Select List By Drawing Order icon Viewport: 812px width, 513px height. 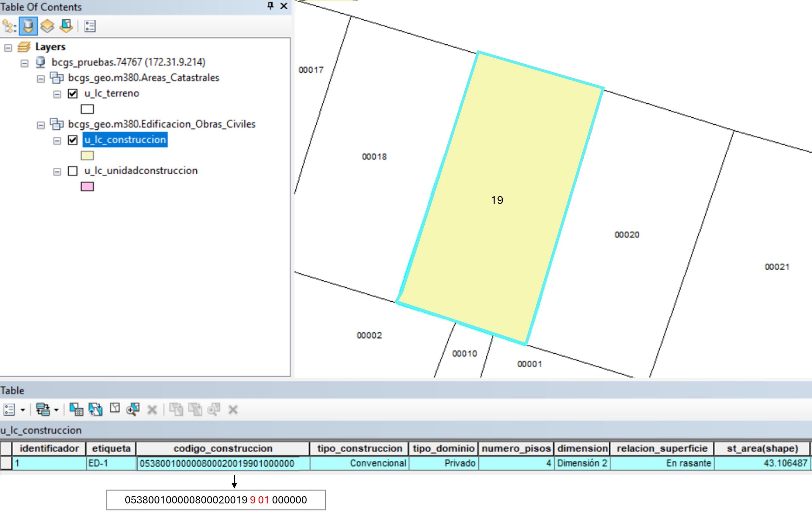[x=9, y=26]
